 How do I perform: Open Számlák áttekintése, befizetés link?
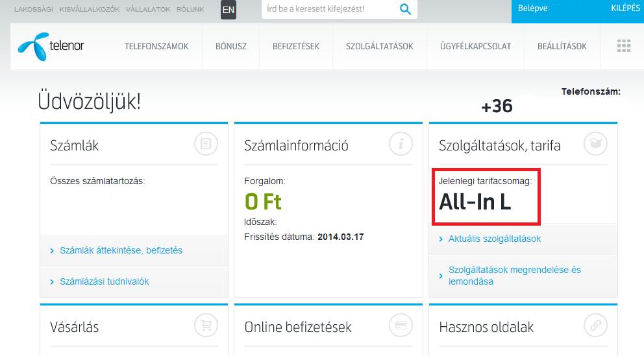pos(121,250)
